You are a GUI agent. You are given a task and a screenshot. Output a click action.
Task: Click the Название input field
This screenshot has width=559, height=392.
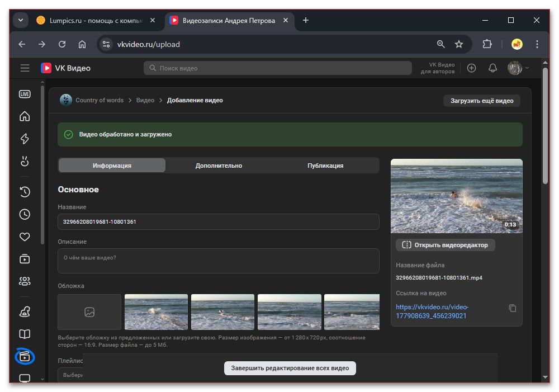[x=218, y=222]
